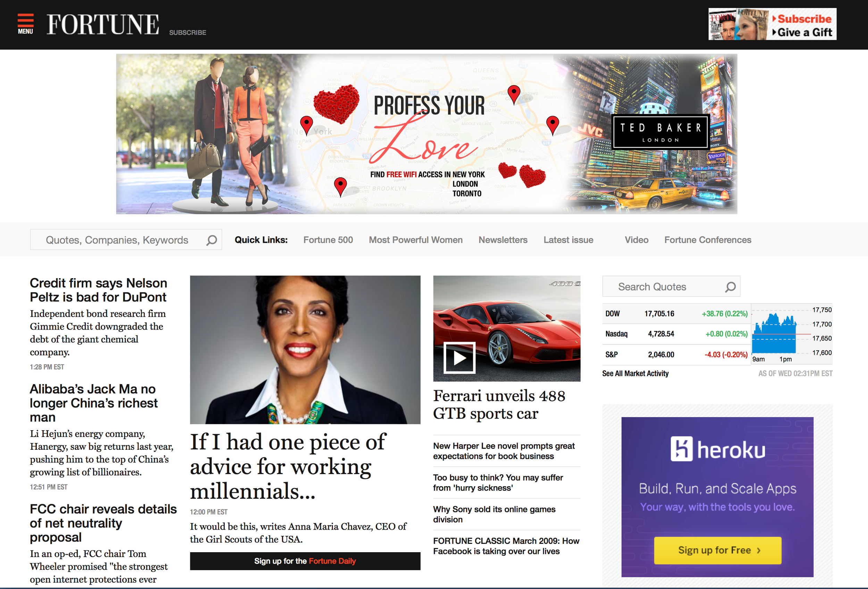Select the Nasdaq row value 4,728.54

661,334
